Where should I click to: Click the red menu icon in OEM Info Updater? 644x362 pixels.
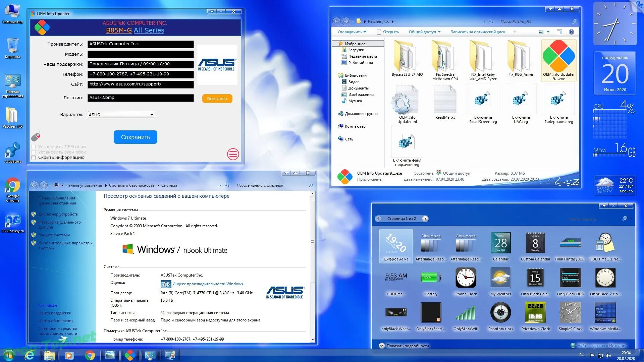tap(233, 154)
